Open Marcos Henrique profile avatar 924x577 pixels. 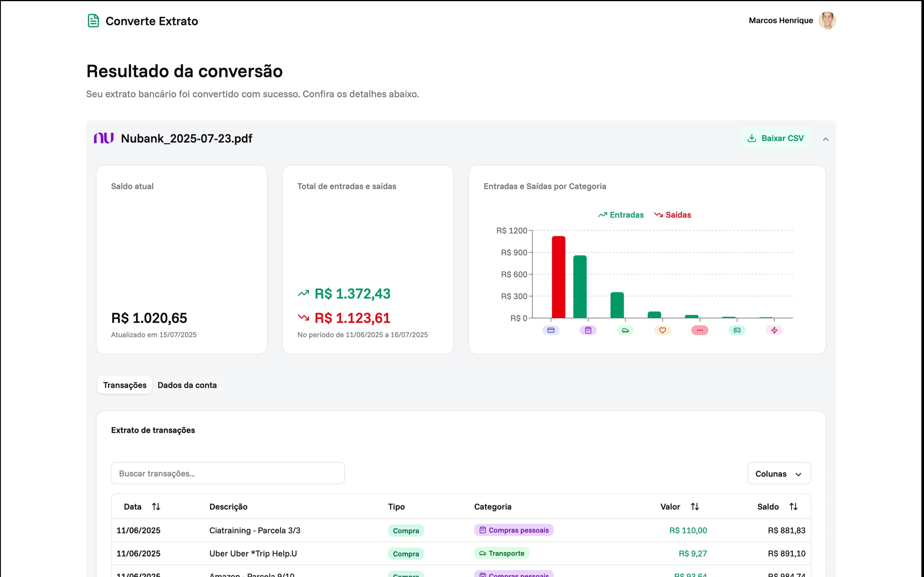[x=827, y=20]
